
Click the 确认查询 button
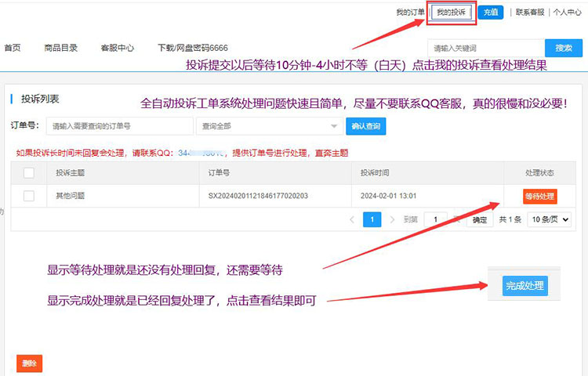pos(365,125)
